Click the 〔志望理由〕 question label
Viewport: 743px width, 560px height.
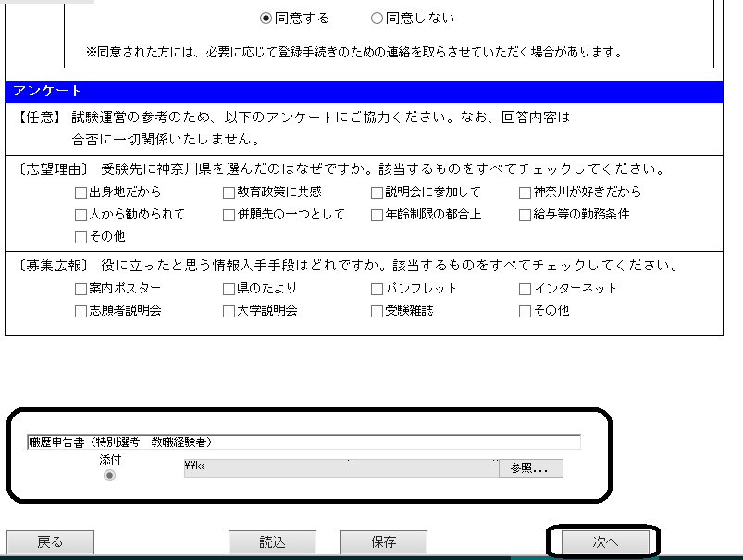coord(53,169)
